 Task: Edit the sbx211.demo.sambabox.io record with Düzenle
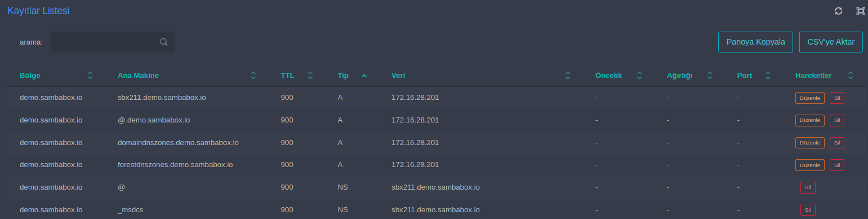tap(810, 98)
